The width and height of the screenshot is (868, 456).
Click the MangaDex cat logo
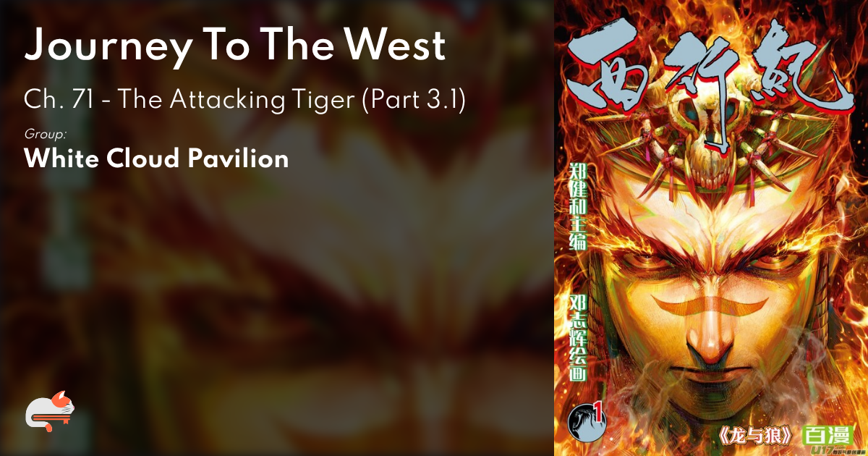49,413
